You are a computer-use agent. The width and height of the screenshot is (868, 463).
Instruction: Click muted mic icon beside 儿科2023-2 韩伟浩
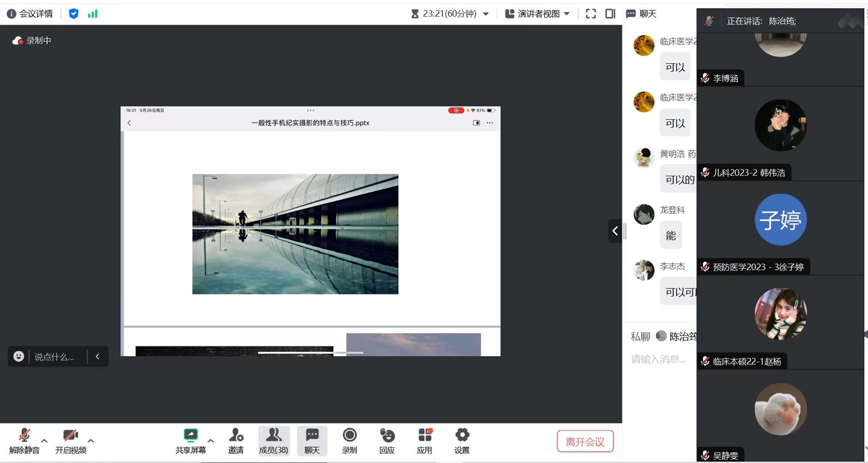(705, 173)
